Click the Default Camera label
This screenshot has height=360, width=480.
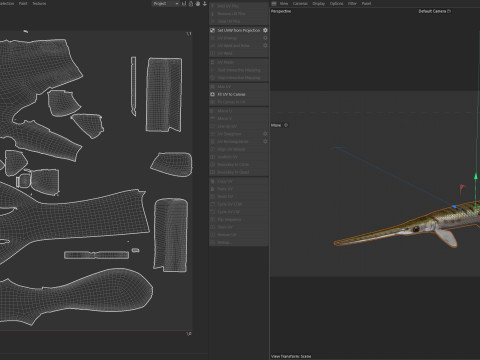pos(432,11)
